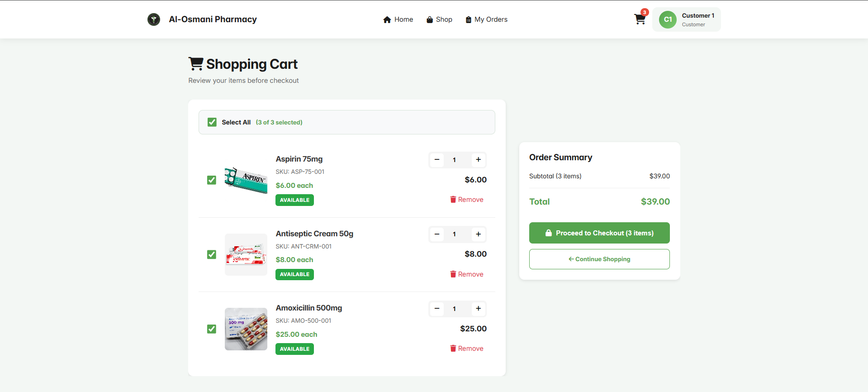This screenshot has width=868, height=392.
Task: Uncheck the Antiseptic Cream item checkbox
Action: tap(212, 254)
